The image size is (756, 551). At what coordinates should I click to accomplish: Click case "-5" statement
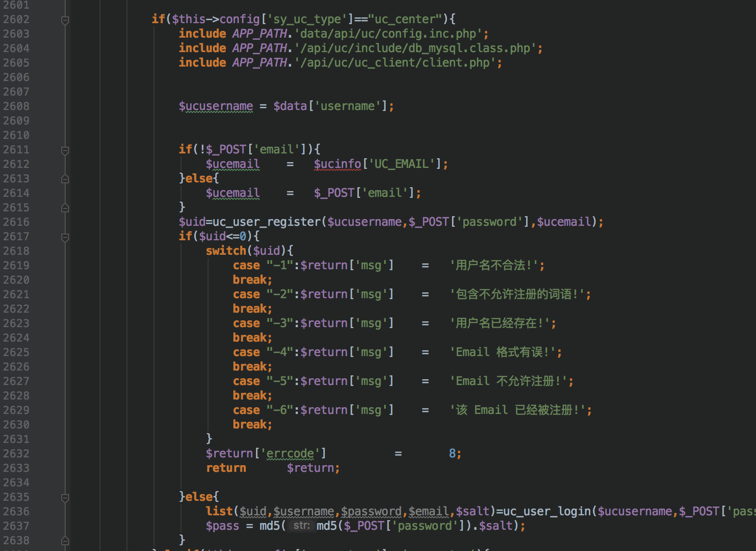click(x=263, y=381)
